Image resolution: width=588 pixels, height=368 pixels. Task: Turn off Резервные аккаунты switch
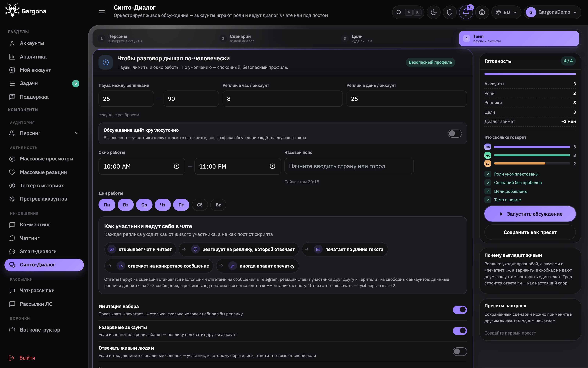pyautogui.click(x=460, y=330)
